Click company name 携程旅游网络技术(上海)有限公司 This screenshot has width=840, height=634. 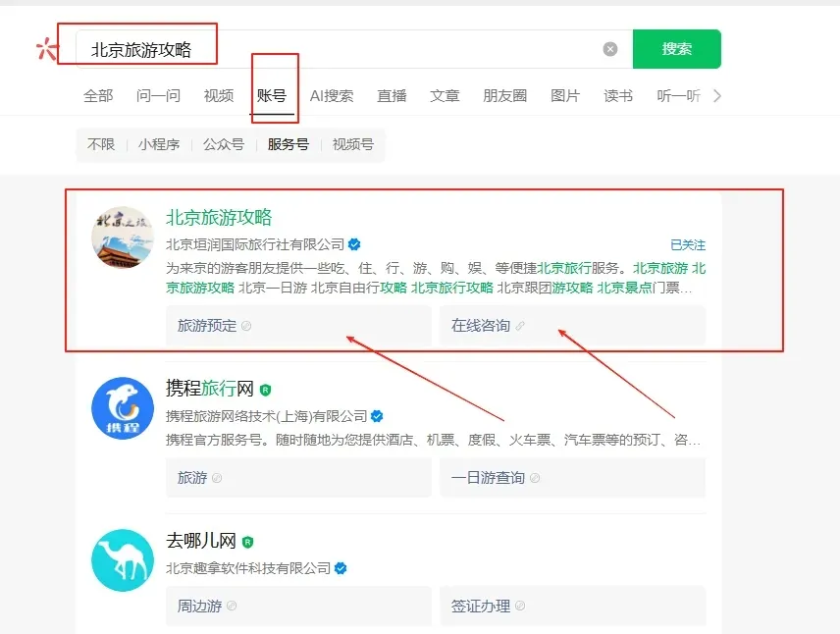[266, 416]
